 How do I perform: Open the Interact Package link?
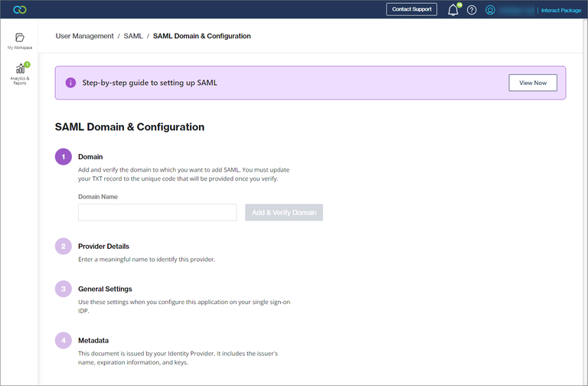(x=562, y=11)
